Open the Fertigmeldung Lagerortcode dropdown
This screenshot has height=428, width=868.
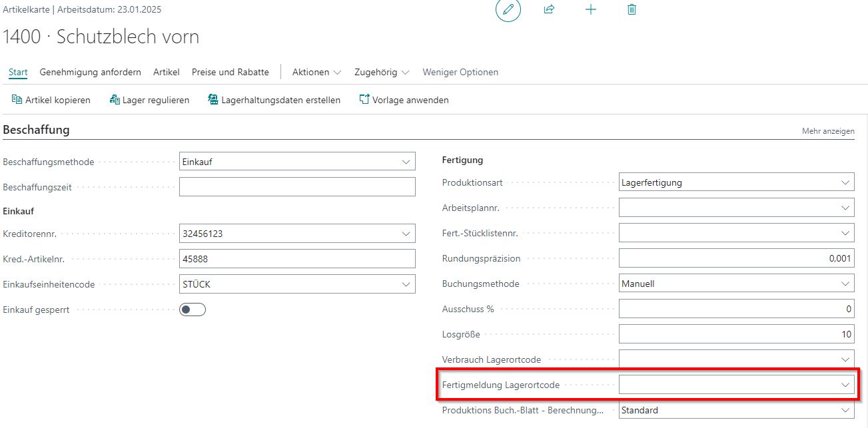[x=845, y=385]
